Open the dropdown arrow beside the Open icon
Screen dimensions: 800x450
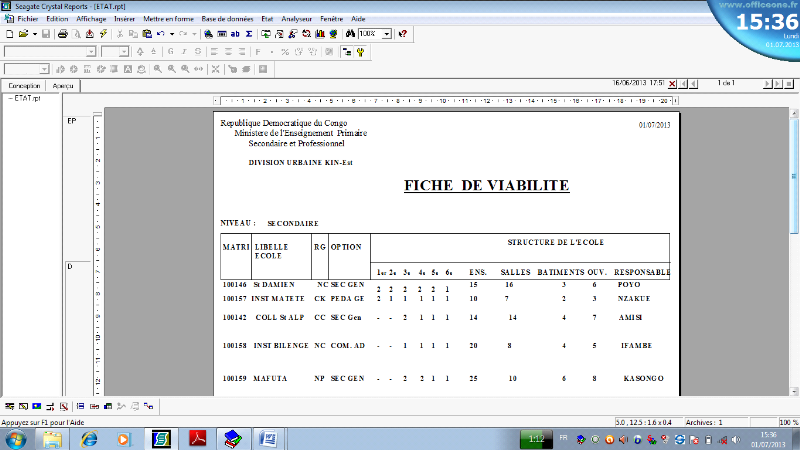34,34
